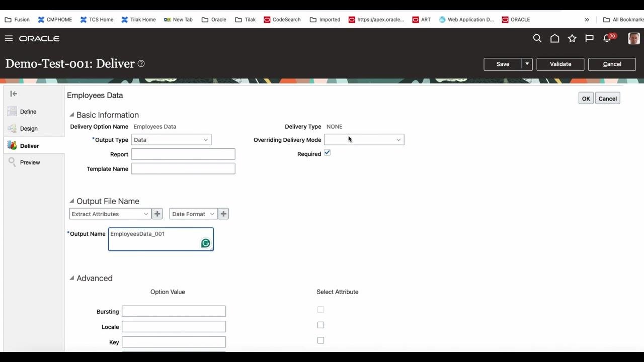Click OK for Employees Data
Image resolution: width=644 pixels, height=362 pixels.
(586, 99)
